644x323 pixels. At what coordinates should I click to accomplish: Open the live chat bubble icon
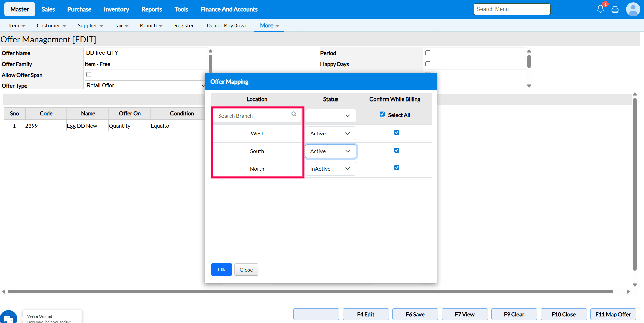click(8, 318)
